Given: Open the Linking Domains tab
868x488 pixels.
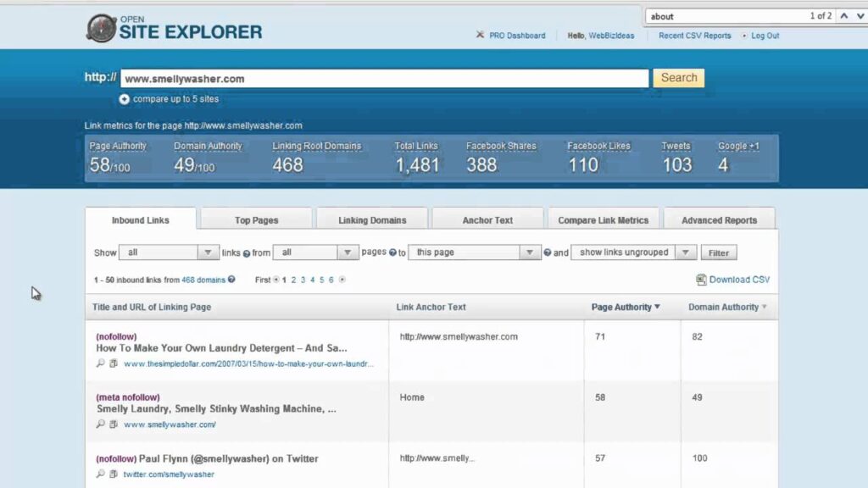Looking at the screenshot, I should (x=372, y=220).
